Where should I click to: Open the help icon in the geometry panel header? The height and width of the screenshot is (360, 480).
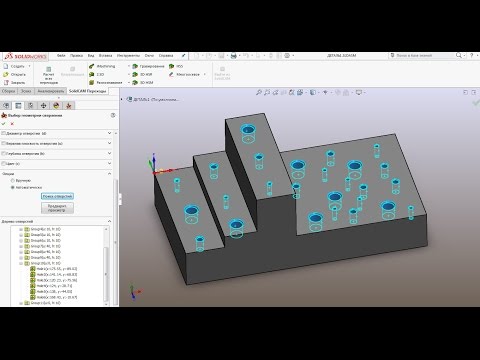[113, 115]
